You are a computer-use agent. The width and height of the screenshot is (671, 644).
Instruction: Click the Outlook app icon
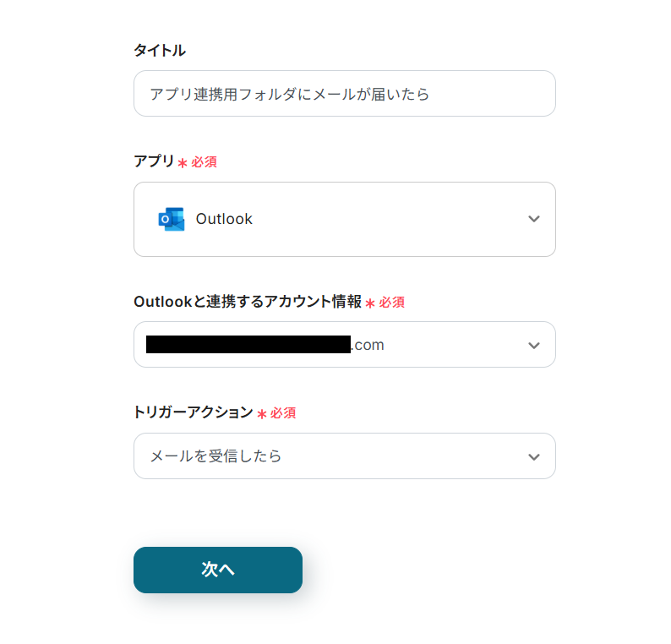pos(171,219)
